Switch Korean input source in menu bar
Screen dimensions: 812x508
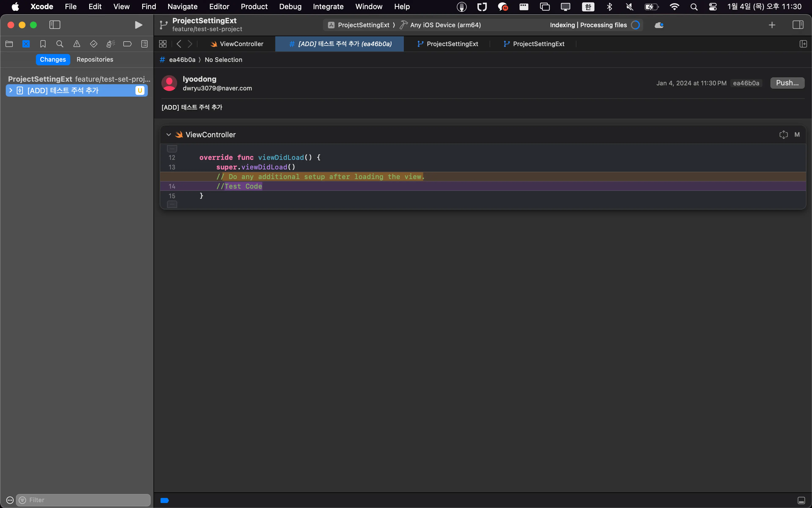[588, 7]
